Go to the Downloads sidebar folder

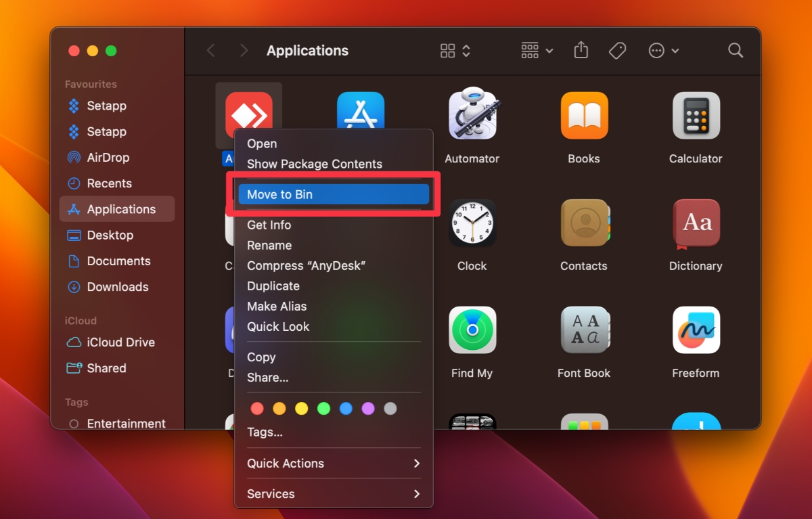tap(115, 287)
